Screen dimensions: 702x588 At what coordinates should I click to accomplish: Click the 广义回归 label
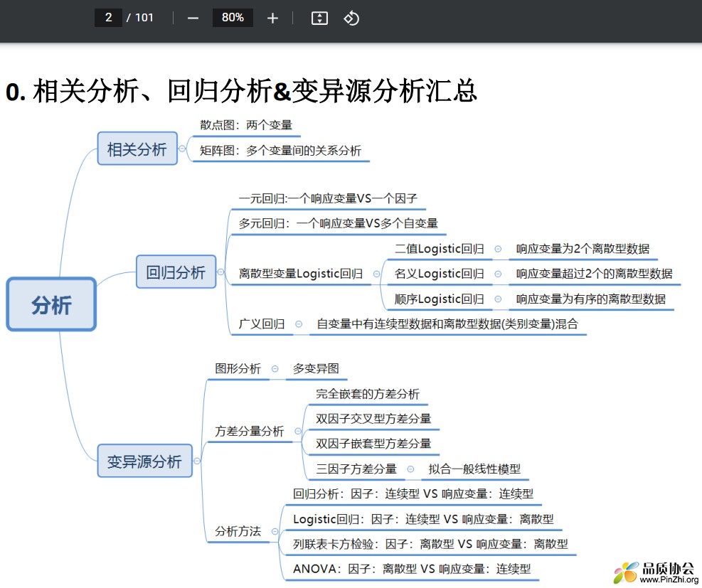click(x=262, y=324)
